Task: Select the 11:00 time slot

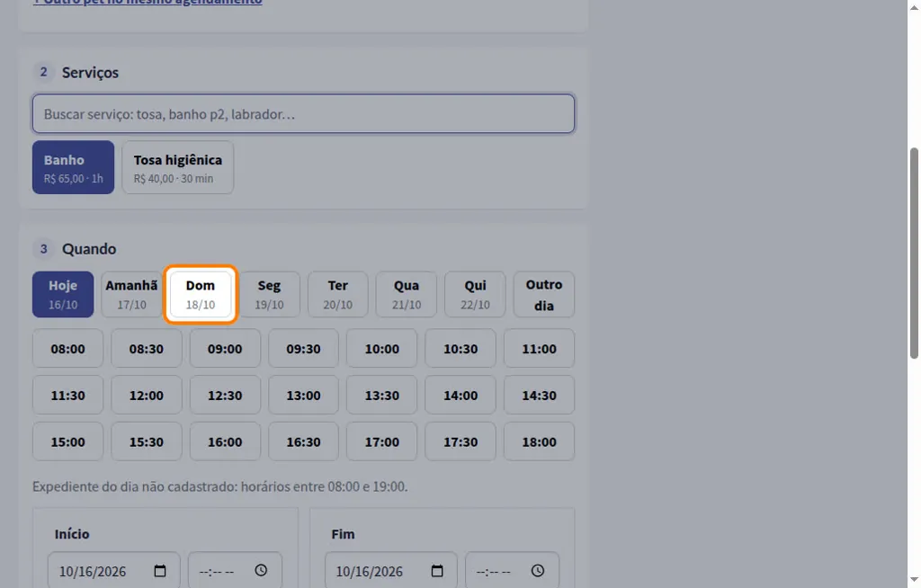Action: (540, 348)
